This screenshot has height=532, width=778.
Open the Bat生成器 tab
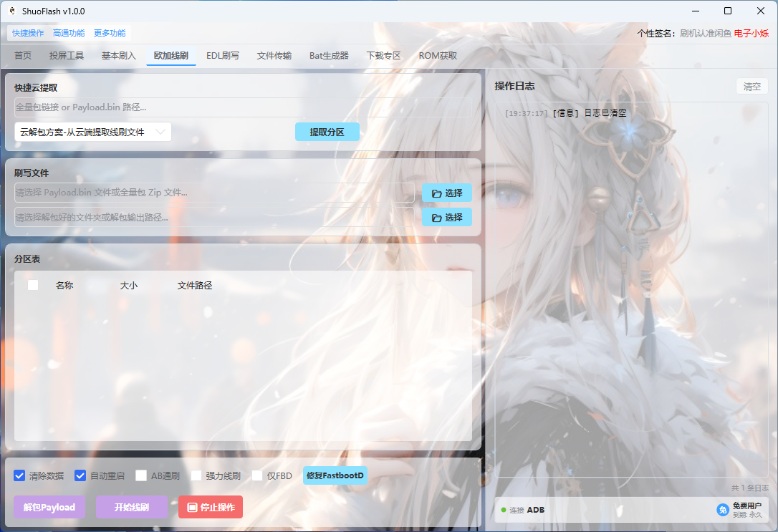329,56
